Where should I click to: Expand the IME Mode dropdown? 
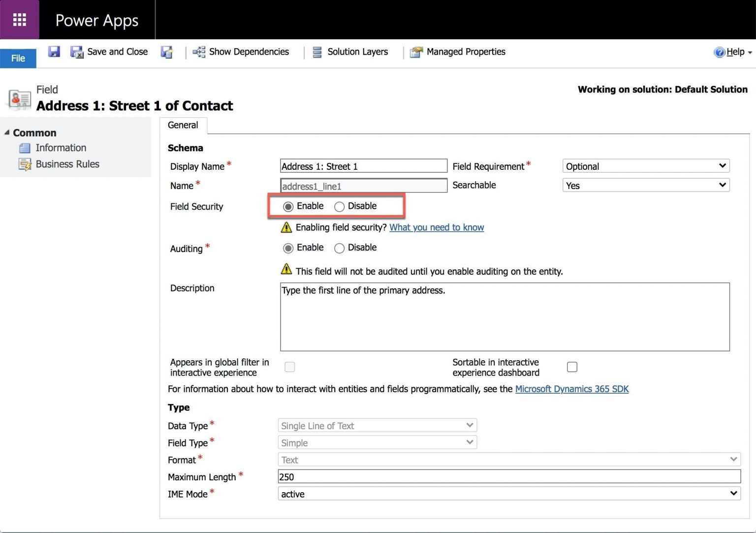(509, 494)
